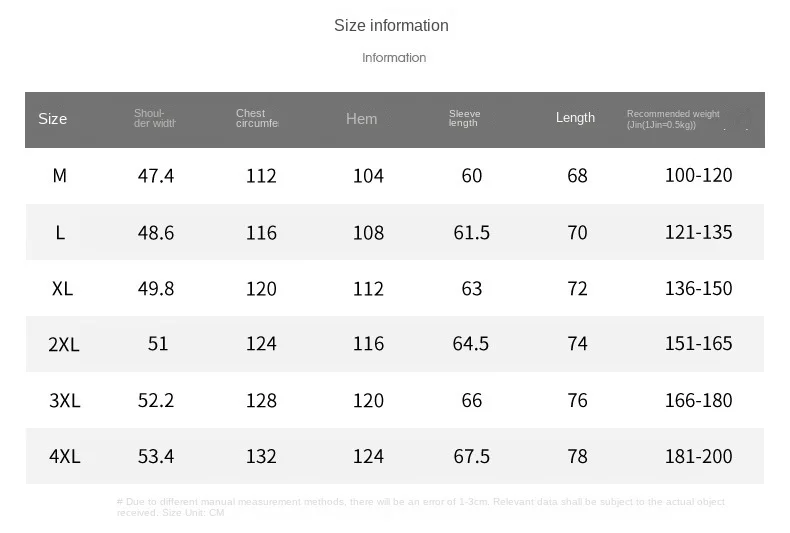Select the M size row label
The image size is (790, 533).
pos(59,176)
